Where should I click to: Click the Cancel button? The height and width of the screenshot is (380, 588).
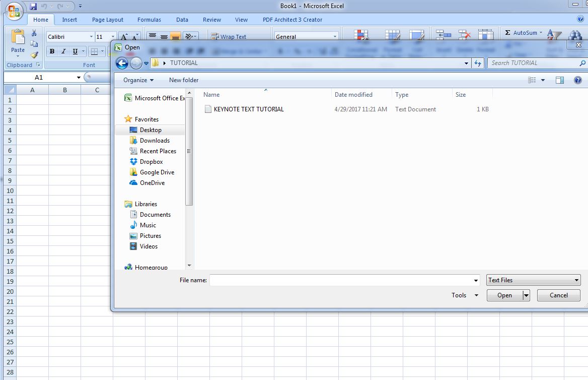point(558,295)
